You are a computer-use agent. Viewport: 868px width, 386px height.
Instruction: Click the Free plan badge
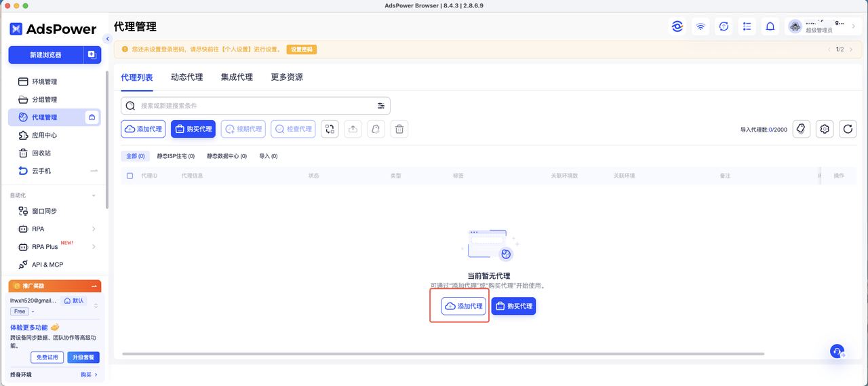[x=20, y=311]
